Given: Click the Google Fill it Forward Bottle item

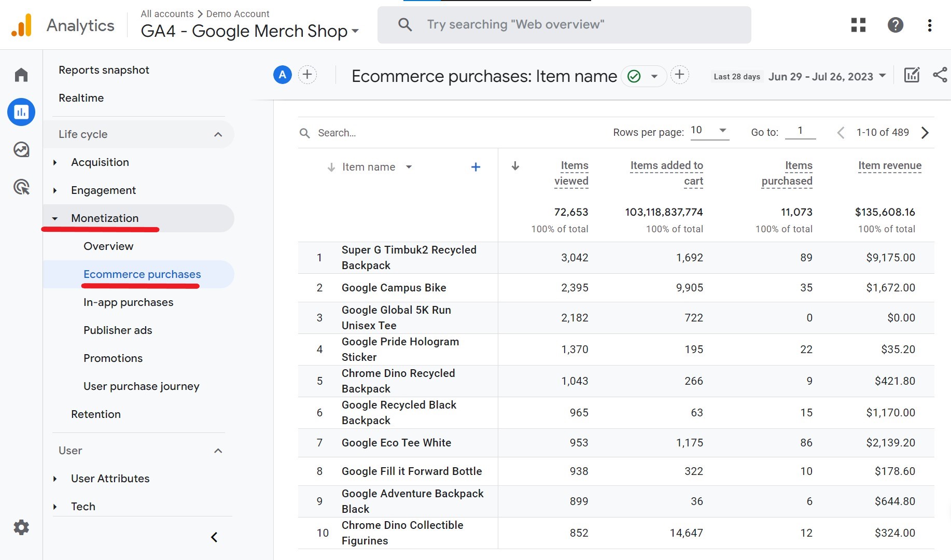Looking at the screenshot, I should pos(412,471).
